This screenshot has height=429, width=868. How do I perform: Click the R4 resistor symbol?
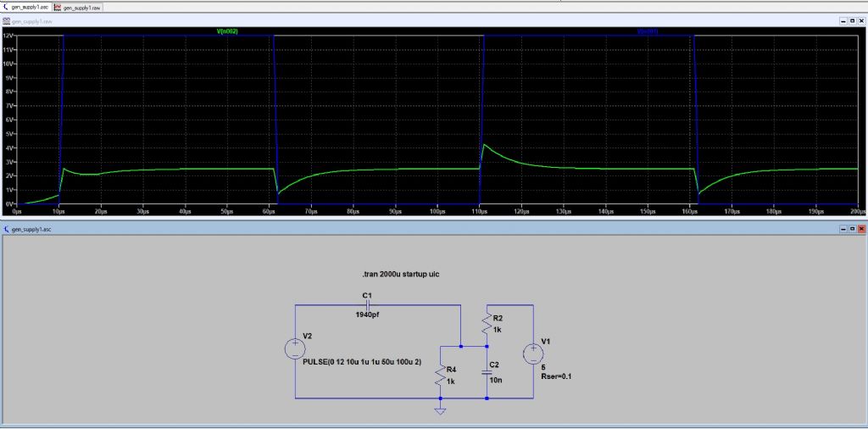440,374
